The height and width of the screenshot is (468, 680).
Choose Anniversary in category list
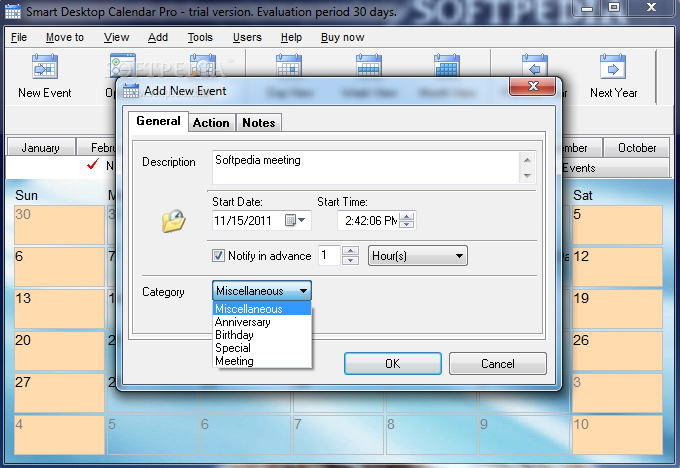(262, 322)
